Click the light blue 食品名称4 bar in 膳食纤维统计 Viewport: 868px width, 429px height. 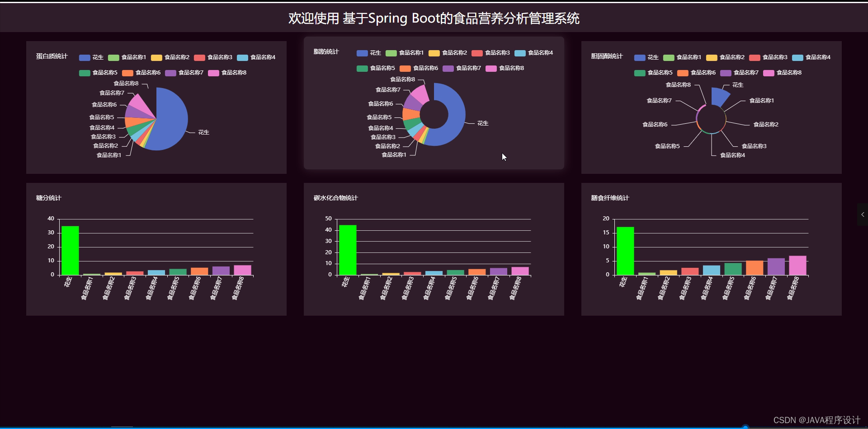(x=712, y=270)
